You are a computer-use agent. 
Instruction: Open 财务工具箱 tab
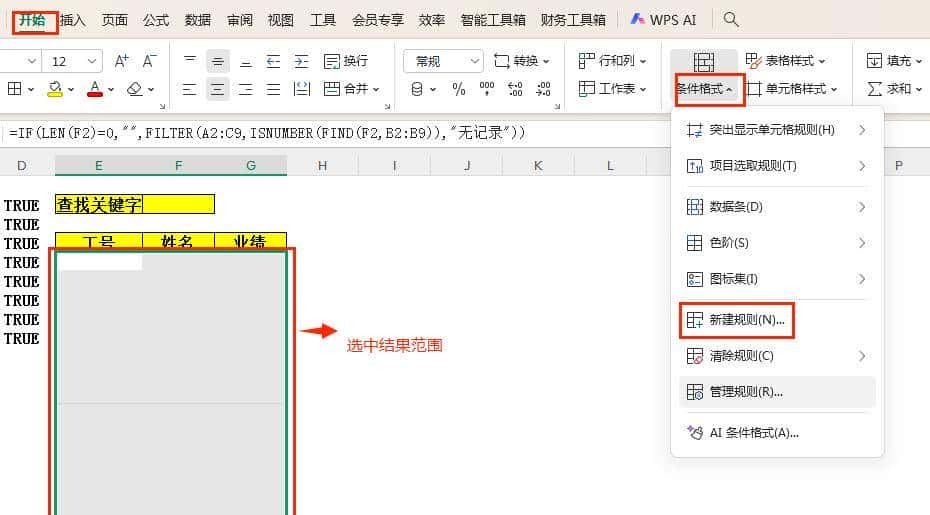click(573, 20)
